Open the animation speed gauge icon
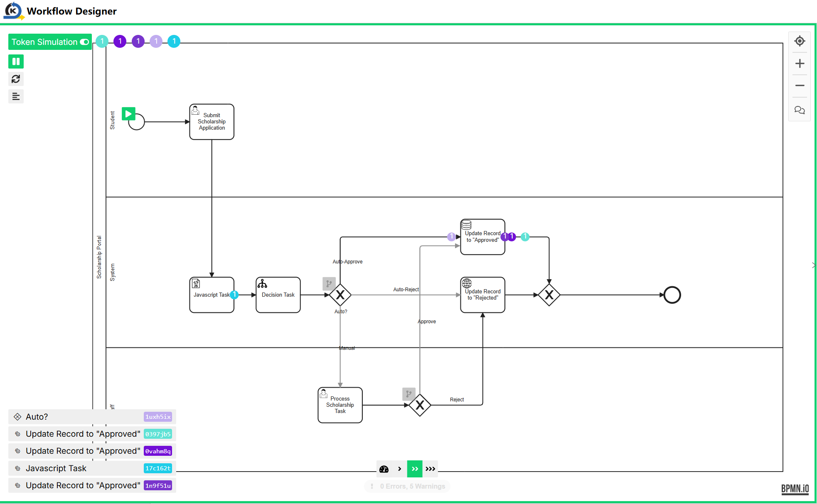Screen dimensions: 817x504 (x=384, y=469)
